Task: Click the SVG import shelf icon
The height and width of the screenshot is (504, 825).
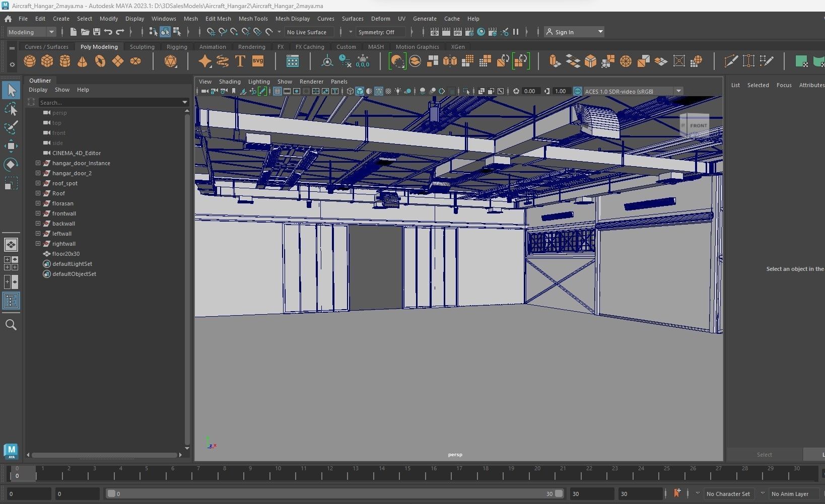Action: pyautogui.click(x=258, y=61)
